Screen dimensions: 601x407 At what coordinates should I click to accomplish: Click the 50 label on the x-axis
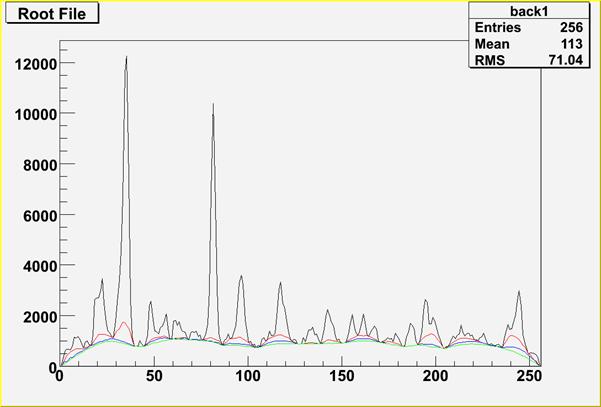[154, 378]
